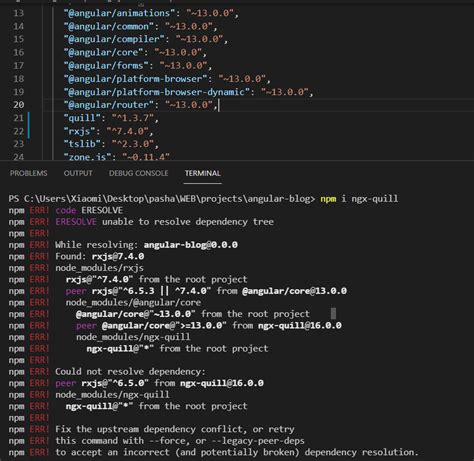Switch to the PROBLEMS tab
Image resolution: width=474 pixels, height=461 pixels.
click(x=28, y=173)
